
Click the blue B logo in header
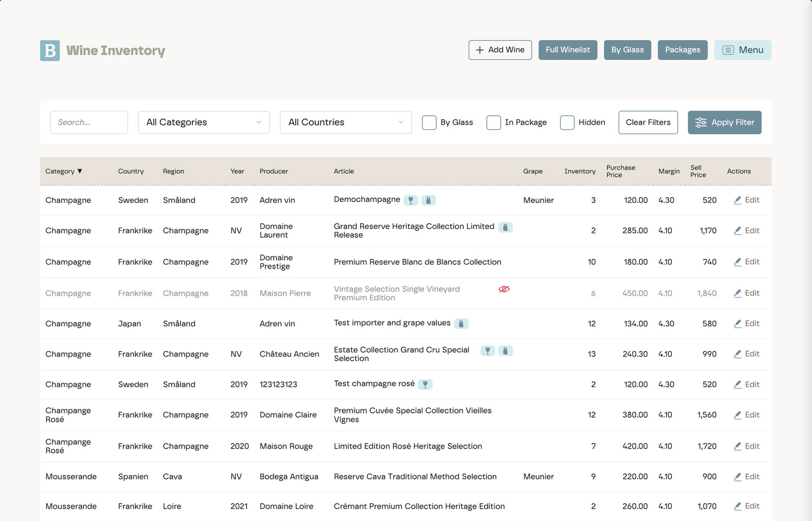click(x=50, y=50)
